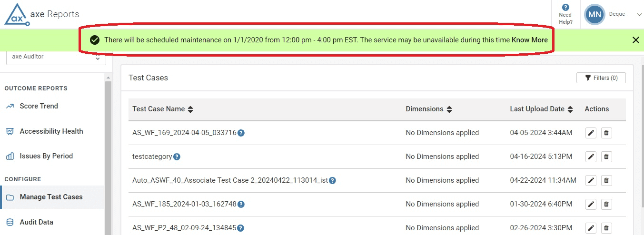The height and width of the screenshot is (235, 644).
Task: Sort by Dimensions column
Action: click(x=449, y=109)
